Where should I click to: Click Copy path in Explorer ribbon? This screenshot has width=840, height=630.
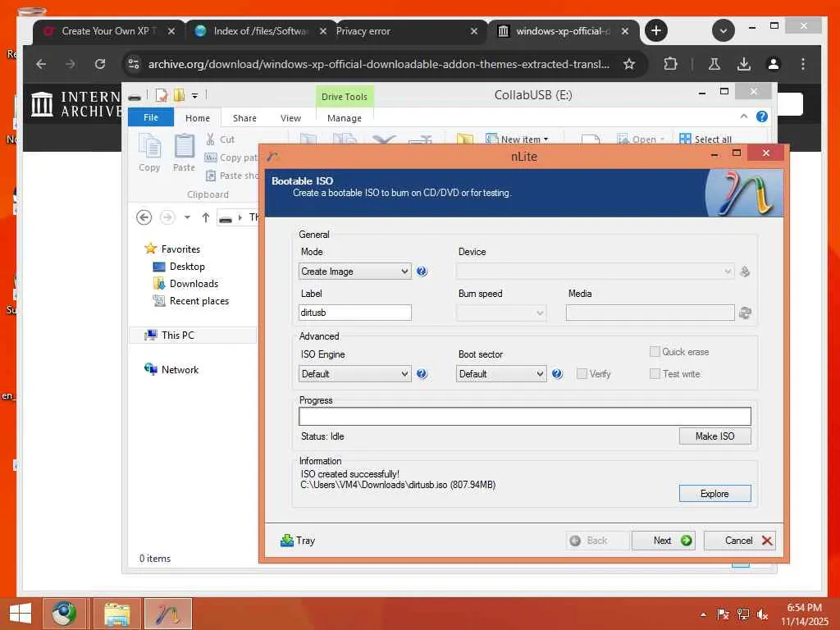point(231,157)
